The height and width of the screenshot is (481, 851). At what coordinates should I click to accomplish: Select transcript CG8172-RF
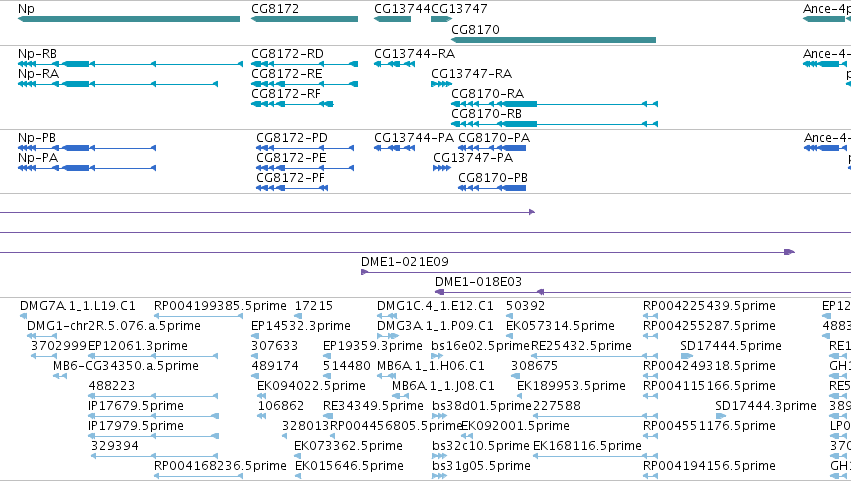[x=292, y=104]
